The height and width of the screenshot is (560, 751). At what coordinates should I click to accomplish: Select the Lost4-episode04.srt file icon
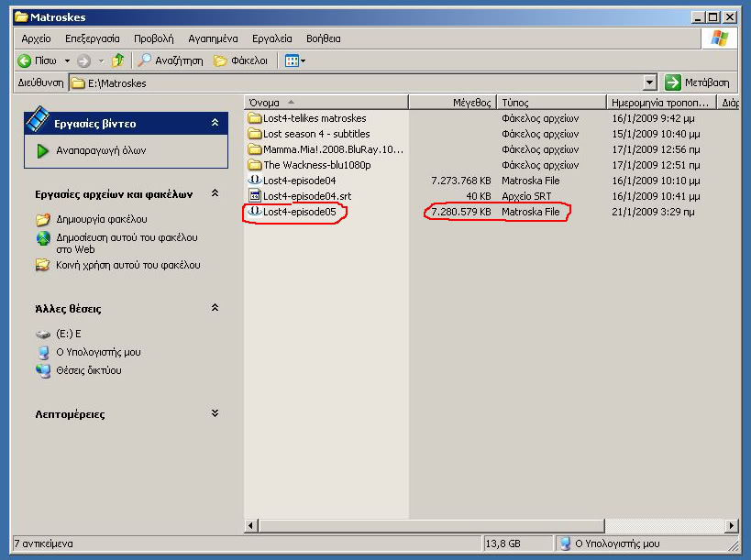click(x=254, y=195)
